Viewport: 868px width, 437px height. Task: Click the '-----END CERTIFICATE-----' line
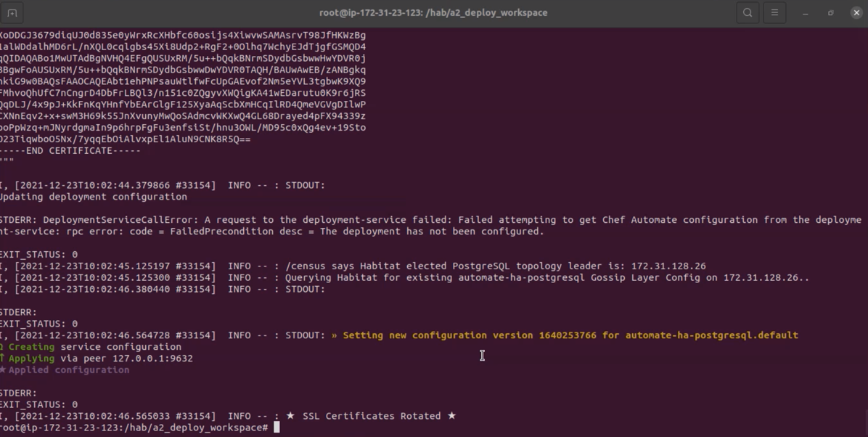pos(70,151)
